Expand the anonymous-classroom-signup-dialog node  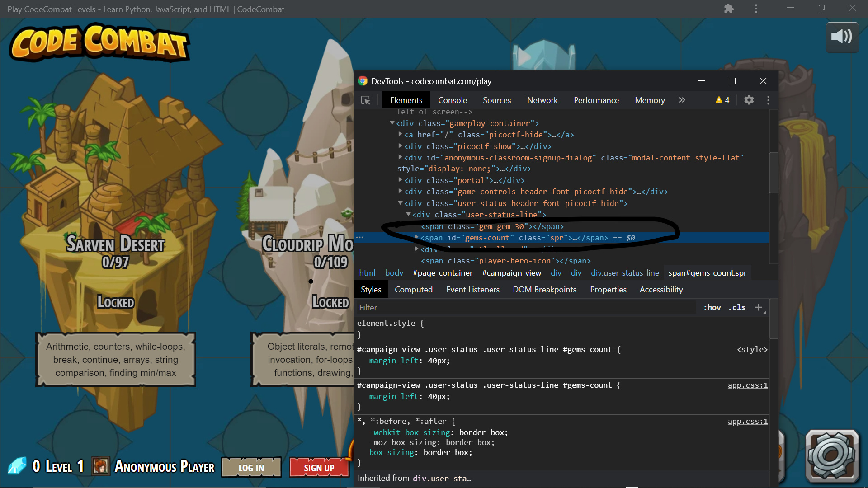400,157
